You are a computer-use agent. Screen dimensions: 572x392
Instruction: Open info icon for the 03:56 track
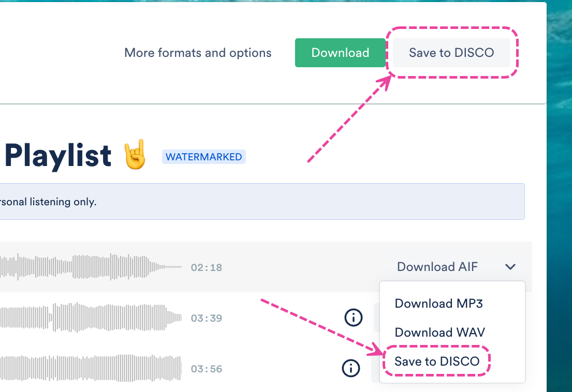click(351, 368)
